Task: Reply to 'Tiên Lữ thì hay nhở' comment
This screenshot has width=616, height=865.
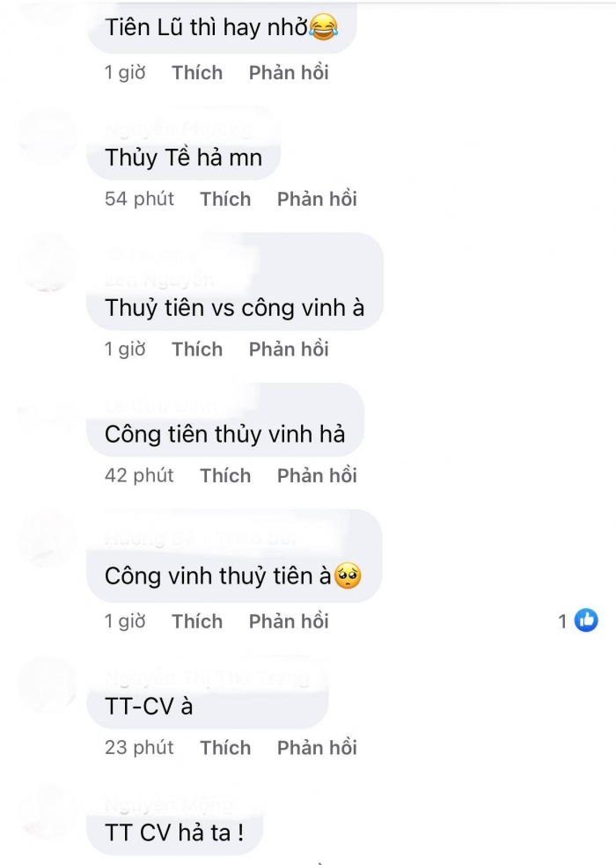Action: coord(289,73)
